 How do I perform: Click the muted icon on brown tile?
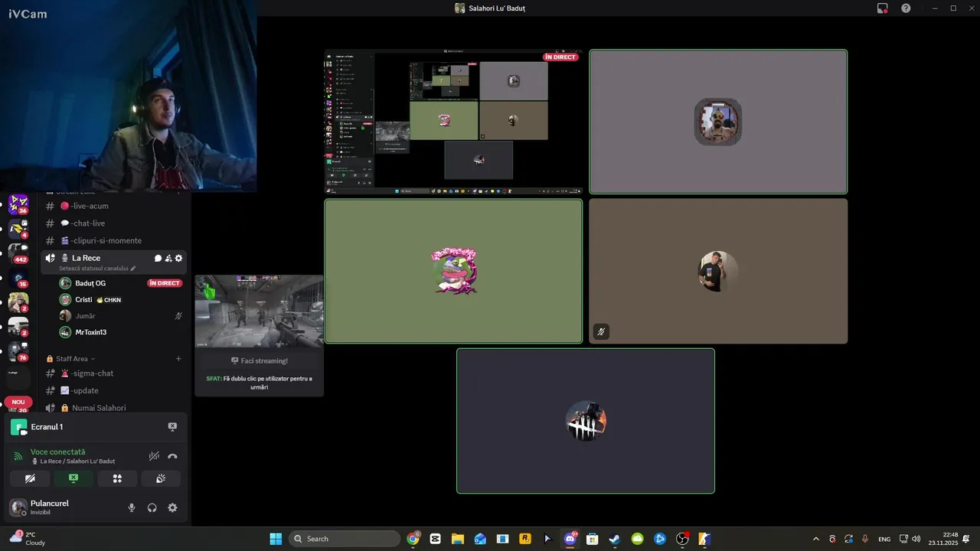(x=601, y=332)
